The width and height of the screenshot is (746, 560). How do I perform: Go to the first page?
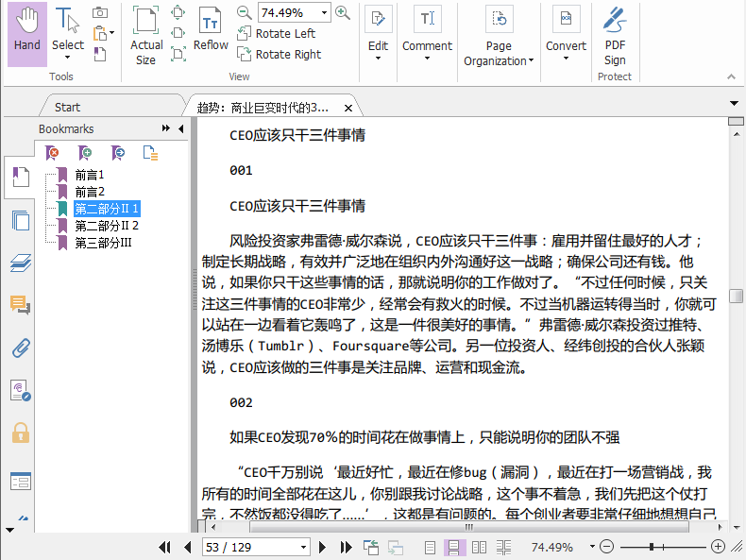(x=164, y=547)
